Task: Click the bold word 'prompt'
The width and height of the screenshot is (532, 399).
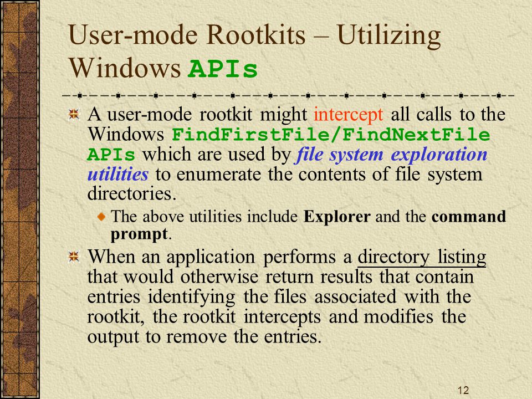Action: tap(139, 234)
